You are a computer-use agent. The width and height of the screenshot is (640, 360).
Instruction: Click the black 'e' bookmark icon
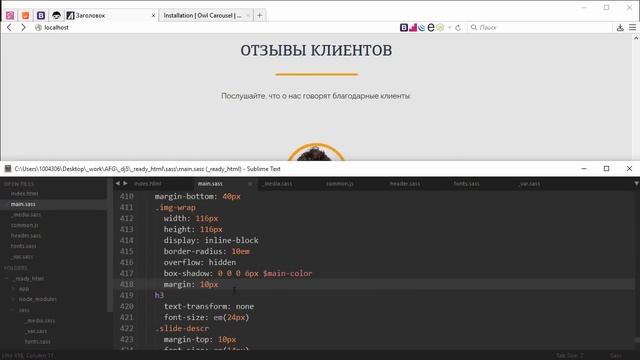tap(431, 27)
